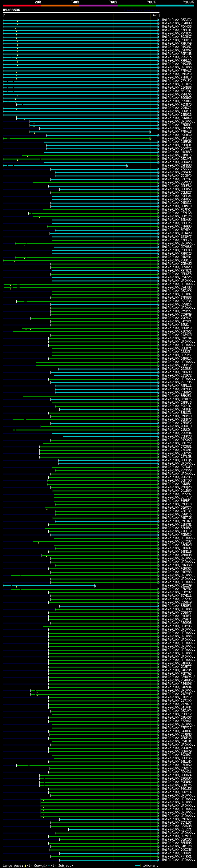Click the orange ~40% identity legend segment
197x868 pixels.
(x=60, y=6)
